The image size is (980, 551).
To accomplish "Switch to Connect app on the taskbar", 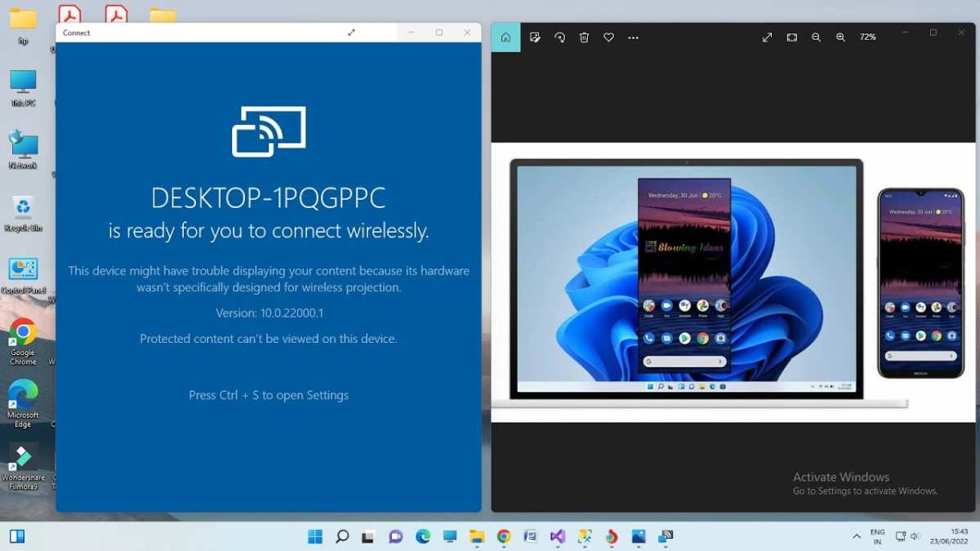I will point(666,536).
